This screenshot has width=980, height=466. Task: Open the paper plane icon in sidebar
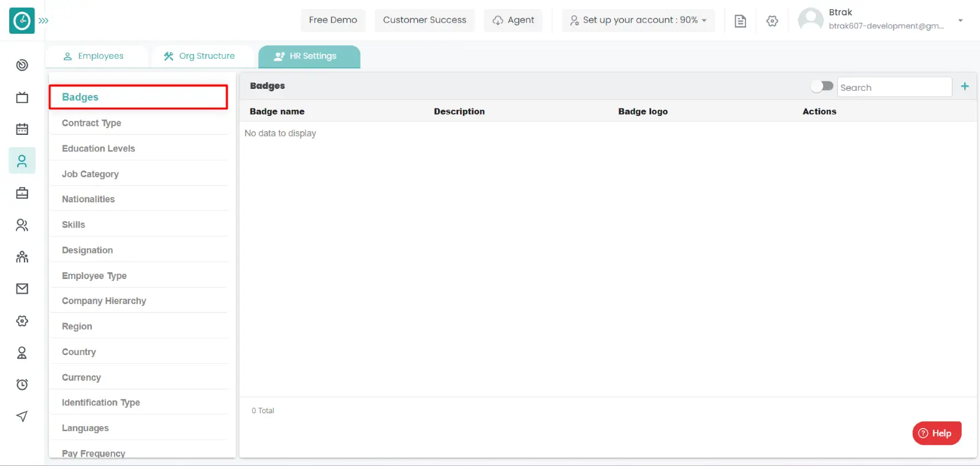click(22, 416)
